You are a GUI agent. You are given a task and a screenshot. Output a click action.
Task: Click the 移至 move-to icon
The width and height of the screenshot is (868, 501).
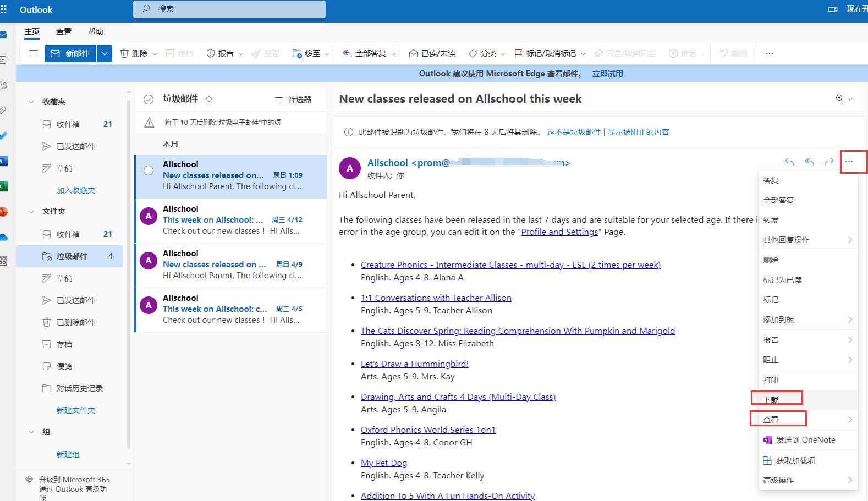(297, 53)
